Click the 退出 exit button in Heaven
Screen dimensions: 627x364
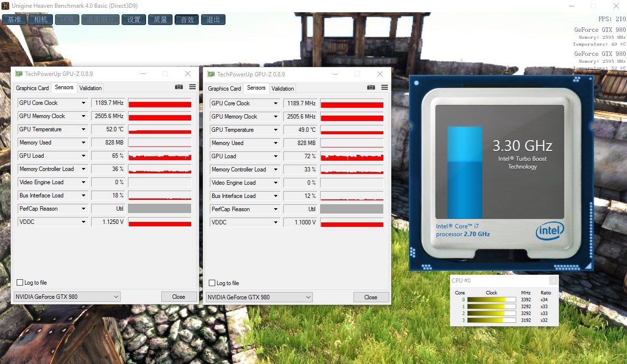(213, 20)
